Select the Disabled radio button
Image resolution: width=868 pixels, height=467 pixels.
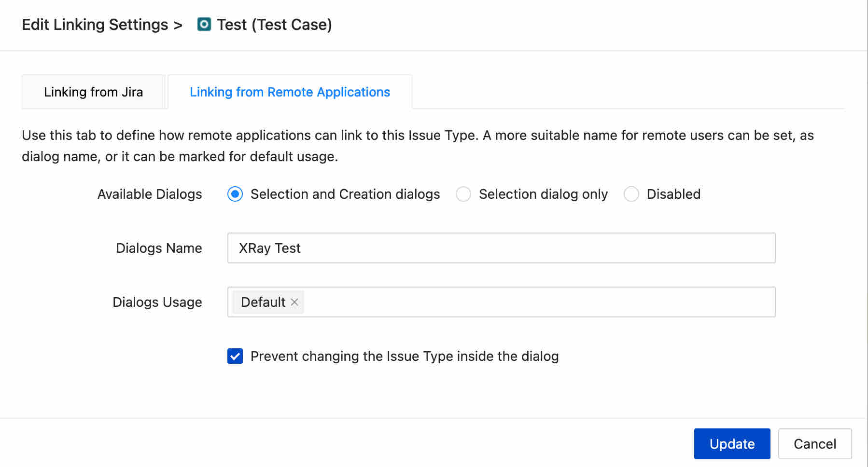pos(631,194)
